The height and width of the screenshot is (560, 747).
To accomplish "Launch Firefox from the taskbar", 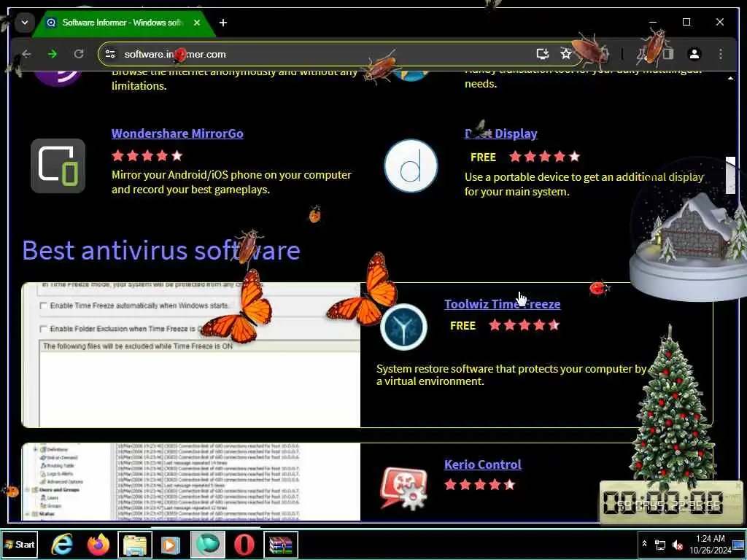I will pyautogui.click(x=98, y=545).
